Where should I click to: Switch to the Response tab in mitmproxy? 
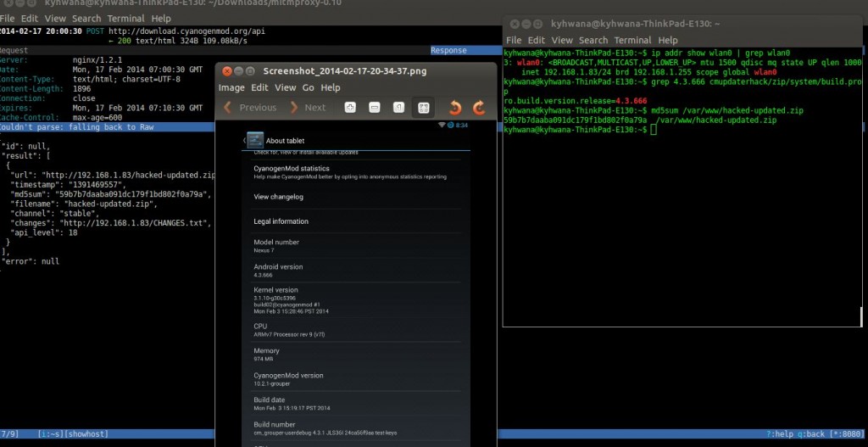pyautogui.click(x=448, y=50)
